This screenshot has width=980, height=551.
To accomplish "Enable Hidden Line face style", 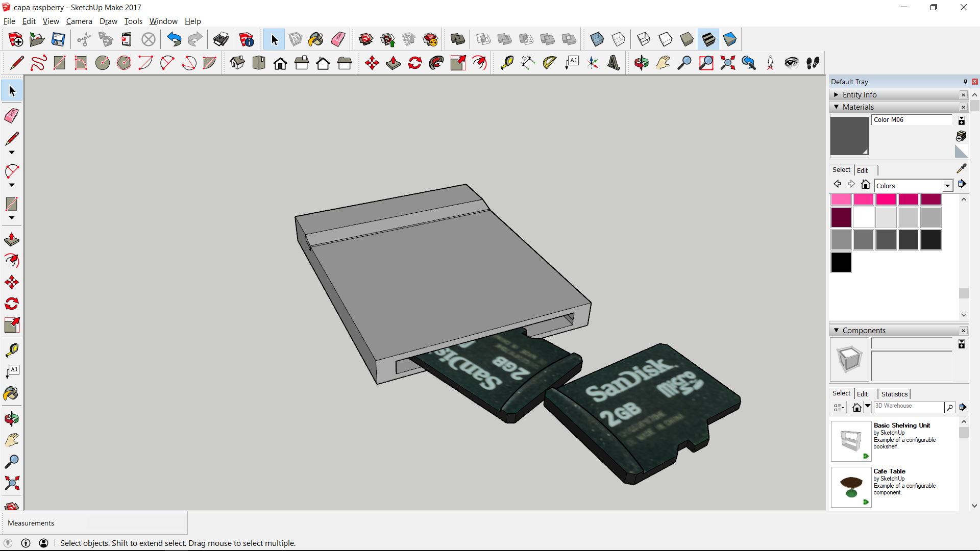I will pyautogui.click(x=665, y=39).
